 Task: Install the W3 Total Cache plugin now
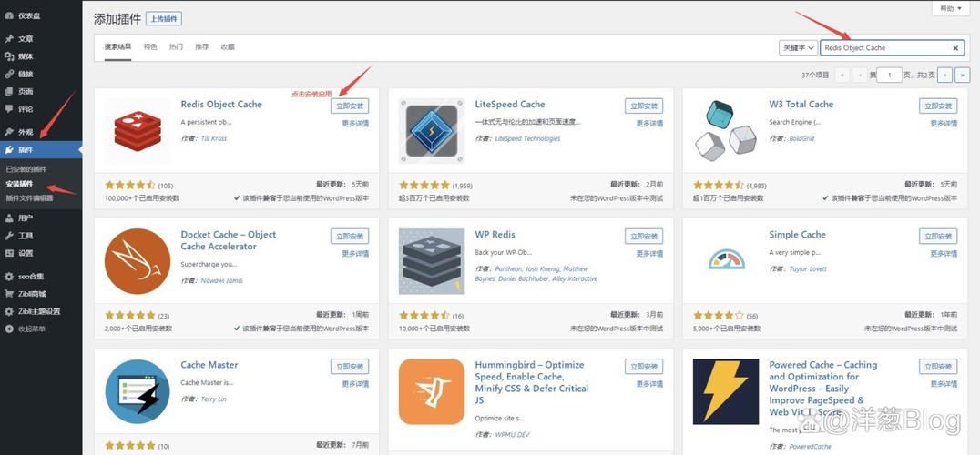[938, 106]
